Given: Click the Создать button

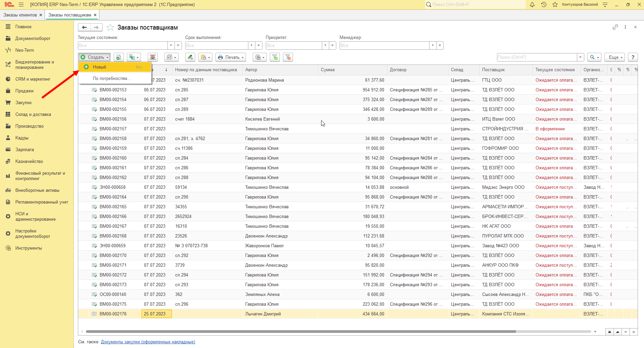Looking at the screenshot, I should click(x=94, y=57).
